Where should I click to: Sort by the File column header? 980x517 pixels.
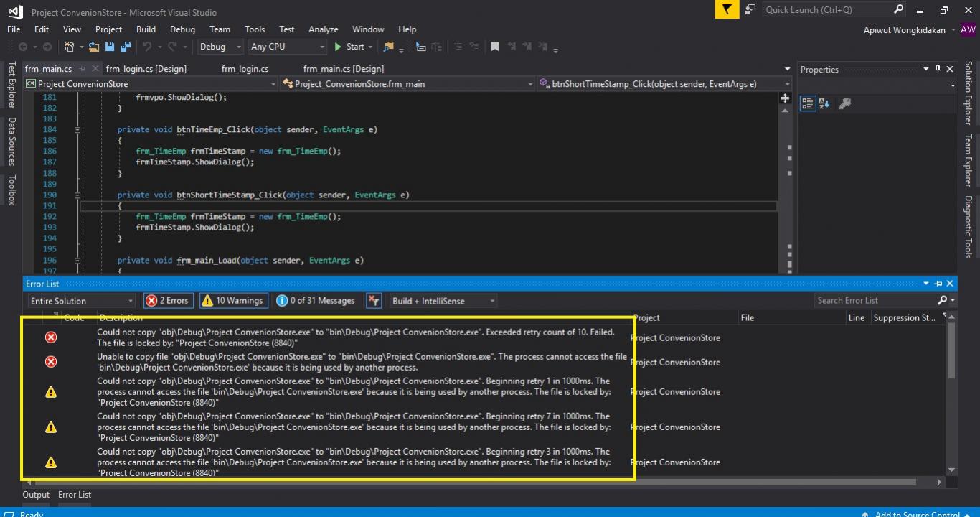747,317
